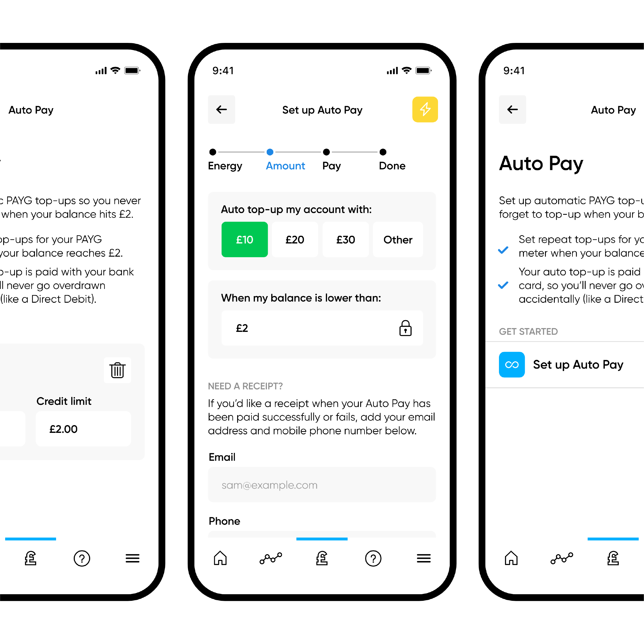
Task: Tap the lock icon next to £2 balance
Action: coord(406,328)
